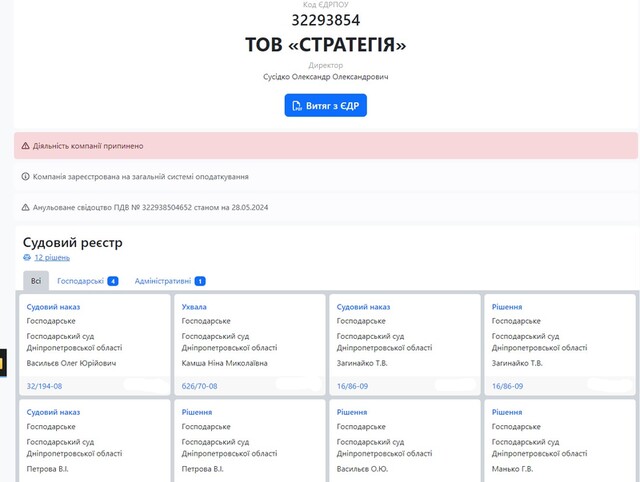Select the Всі tab
Image resolution: width=640 pixels, height=482 pixels.
click(x=36, y=282)
